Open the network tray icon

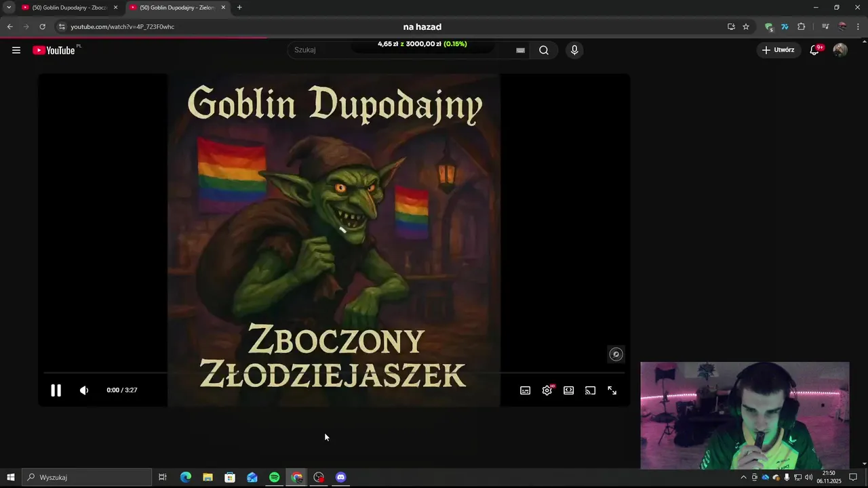(x=797, y=478)
